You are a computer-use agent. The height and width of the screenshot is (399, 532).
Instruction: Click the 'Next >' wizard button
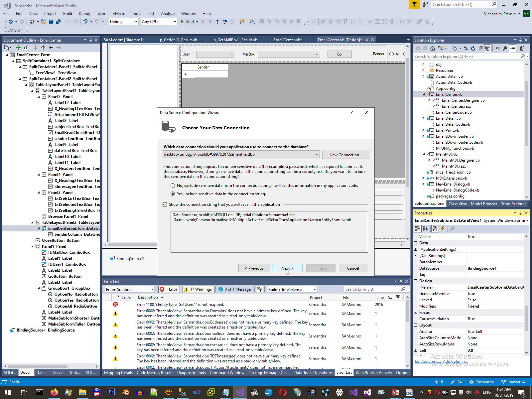[287, 268]
